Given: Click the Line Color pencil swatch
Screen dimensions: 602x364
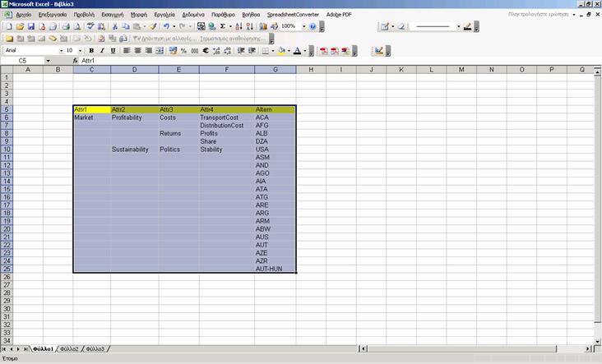Looking at the screenshot, I should tap(467, 26).
